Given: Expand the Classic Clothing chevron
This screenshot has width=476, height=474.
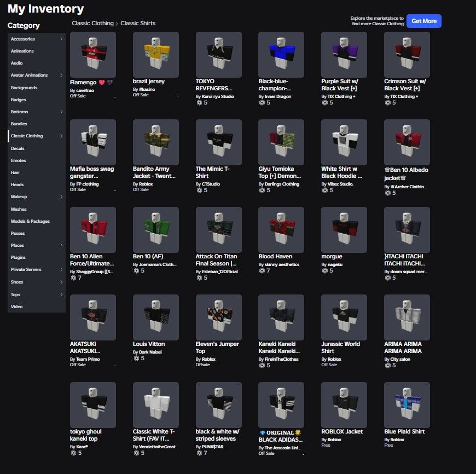Looking at the screenshot, I should [61, 136].
